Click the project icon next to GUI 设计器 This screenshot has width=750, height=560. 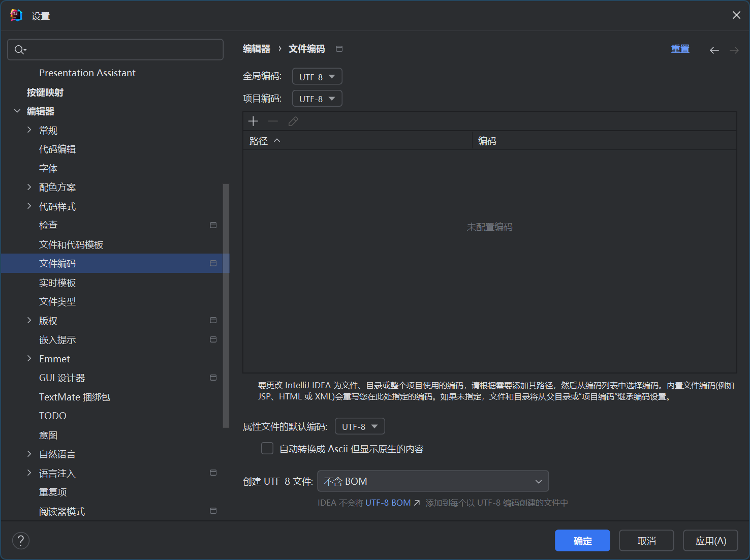click(x=213, y=378)
